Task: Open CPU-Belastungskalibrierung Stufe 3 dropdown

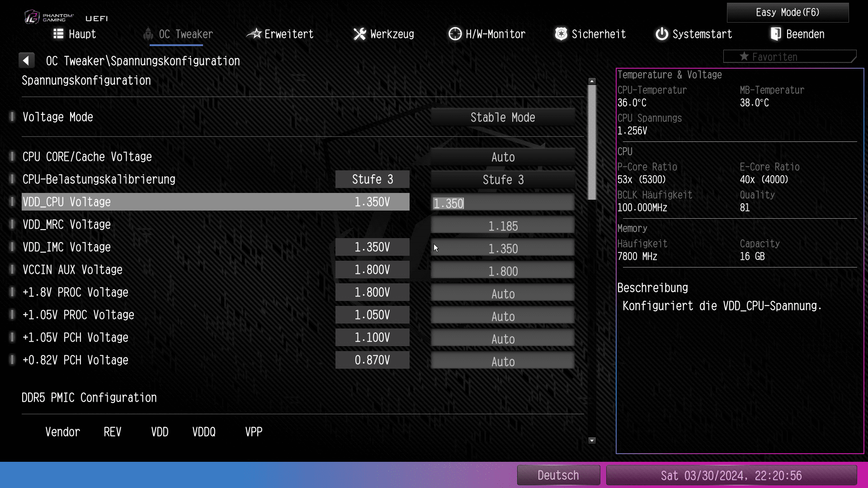Action: coord(502,180)
